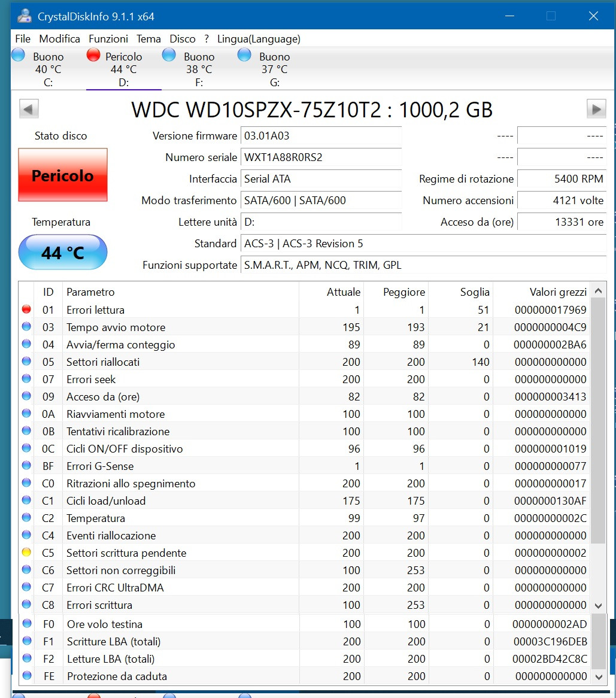Select the D: drive tab (Pericolo 44 °C)

[x=124, y=69]
